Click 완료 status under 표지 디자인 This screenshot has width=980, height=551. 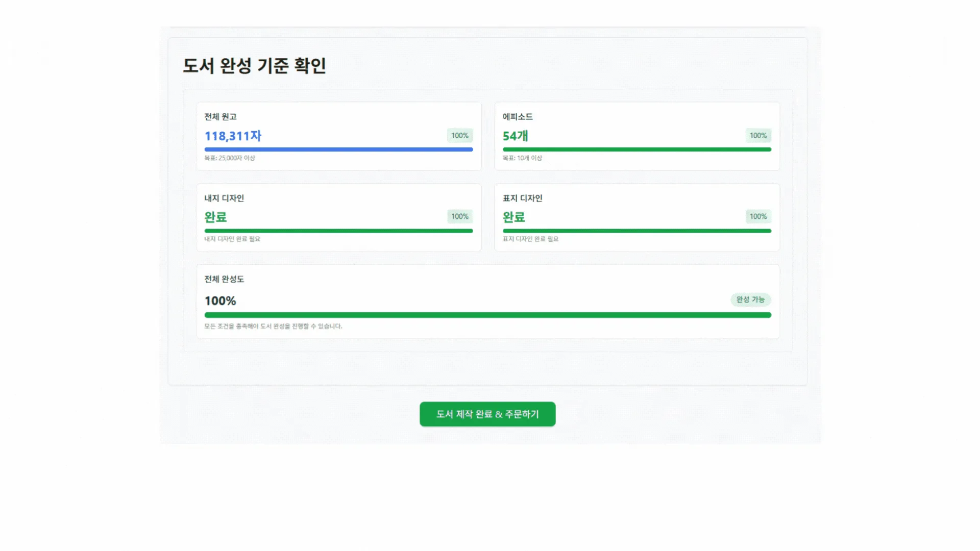(x=514, y=216)
